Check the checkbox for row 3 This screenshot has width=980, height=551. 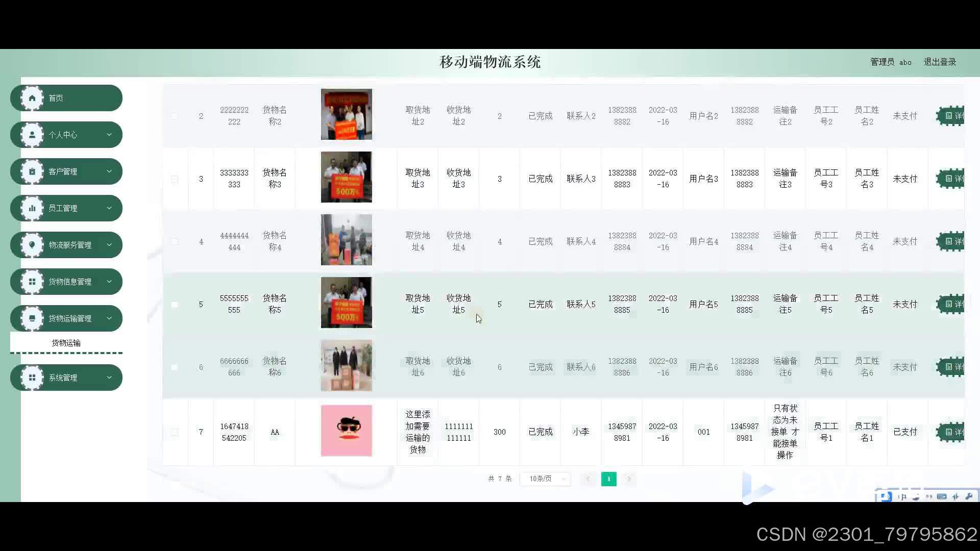(175, 179)
